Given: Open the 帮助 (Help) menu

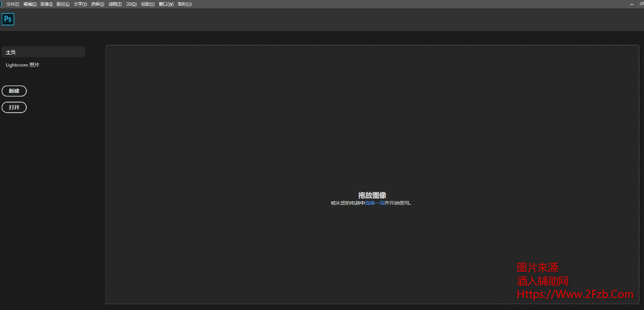Looking at the screenshot, I should coord(185,4).
